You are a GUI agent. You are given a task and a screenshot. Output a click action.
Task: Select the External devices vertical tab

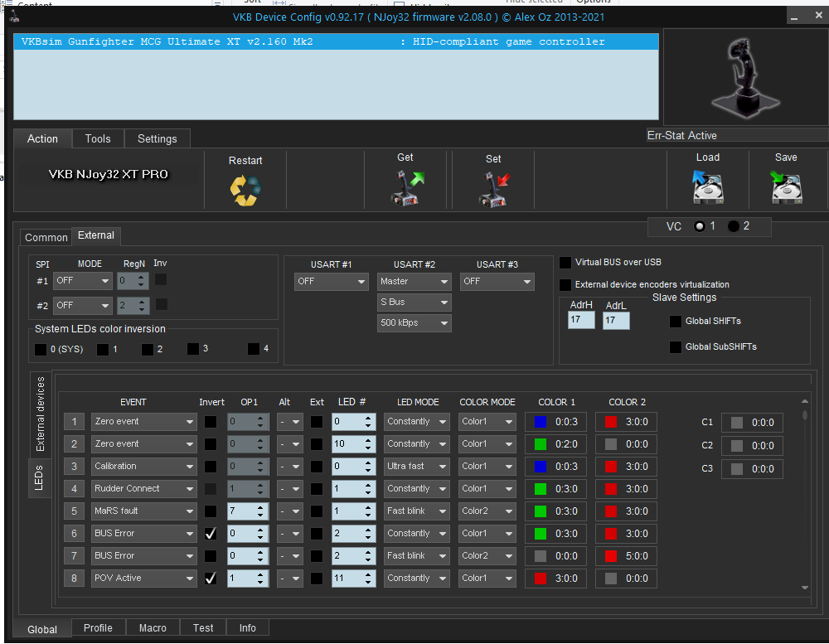[40, 414]
